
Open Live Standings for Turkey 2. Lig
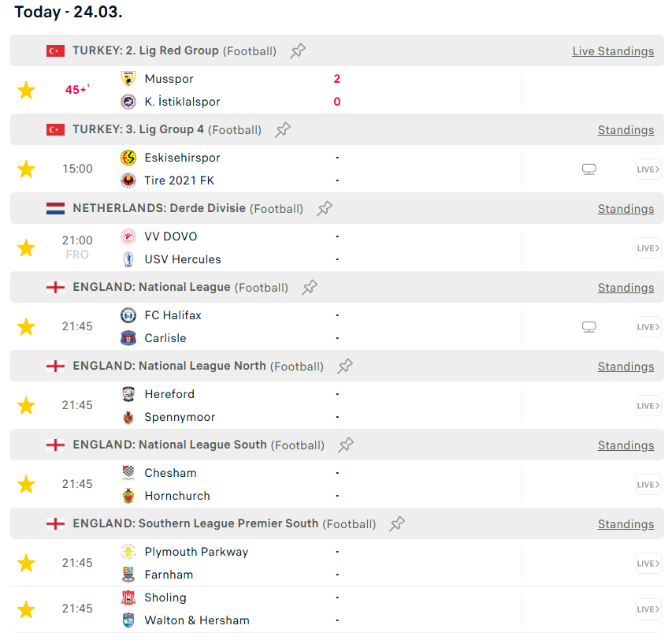[x=613, y=51]
